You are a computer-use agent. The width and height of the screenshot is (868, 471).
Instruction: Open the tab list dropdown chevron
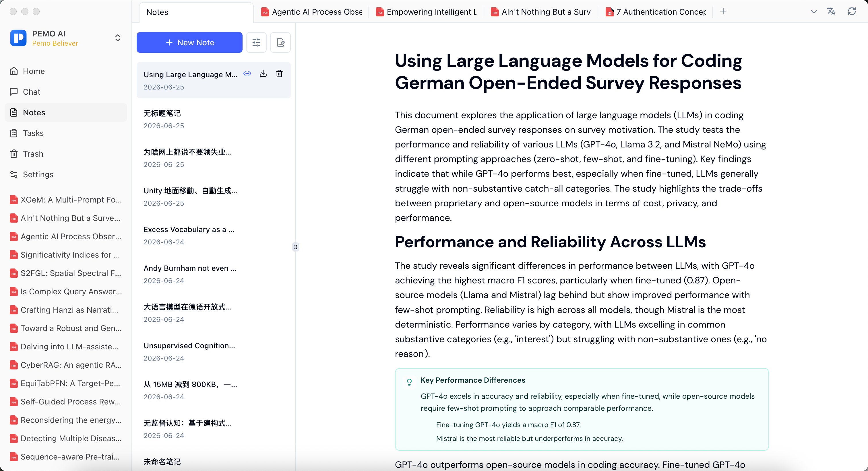click(814, 11)
